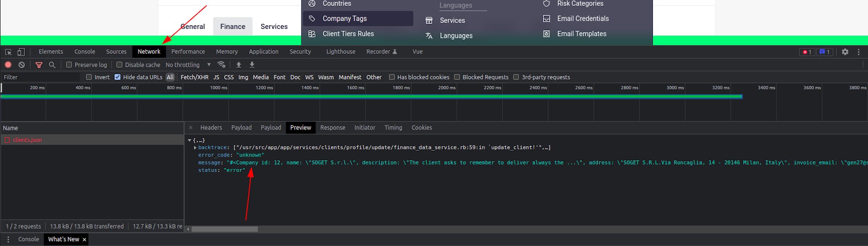The height and width of the screenshot is (246, 868).
Task: Clear the network log
Action: pos(21,65)
